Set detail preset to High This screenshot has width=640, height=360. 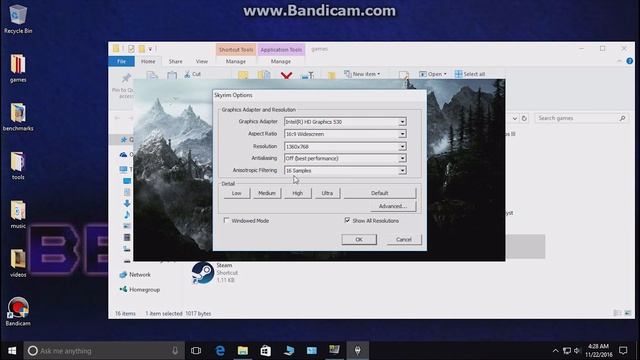tap(298, 193)
